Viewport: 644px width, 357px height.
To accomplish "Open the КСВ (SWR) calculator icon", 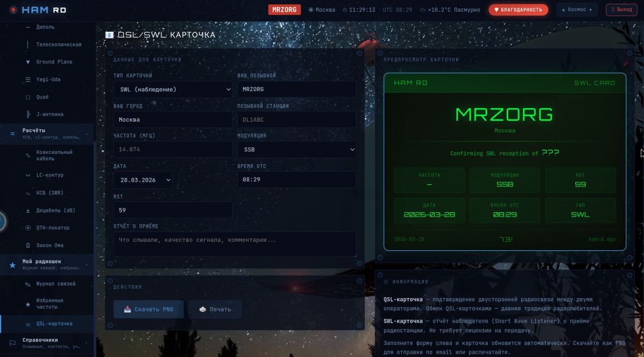I will tap(28, 193).
